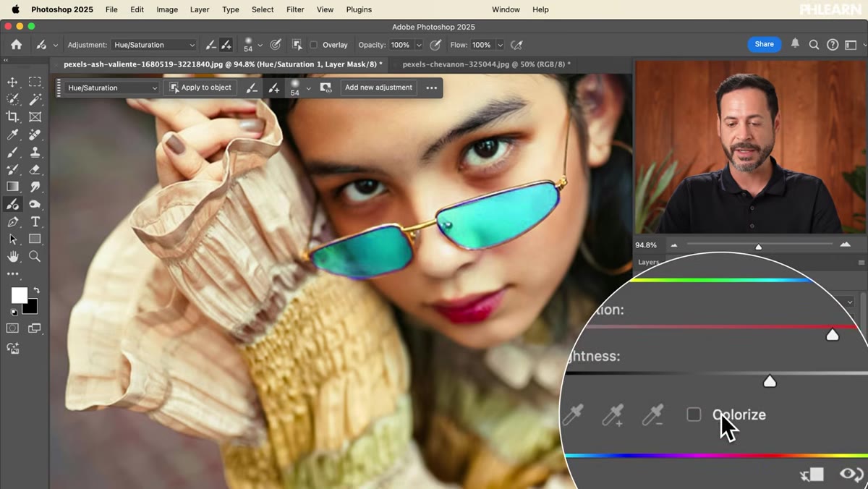
Task: Select the Crop tool
Action: coord(12,116)
